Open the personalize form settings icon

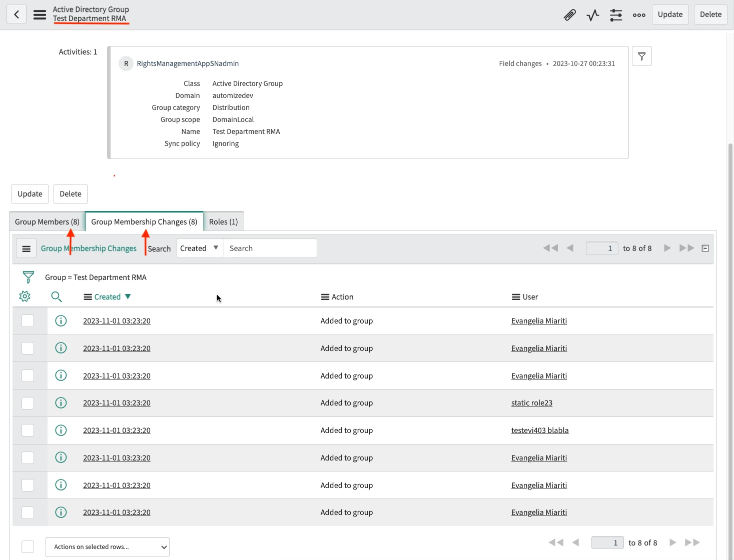[616, 15]
